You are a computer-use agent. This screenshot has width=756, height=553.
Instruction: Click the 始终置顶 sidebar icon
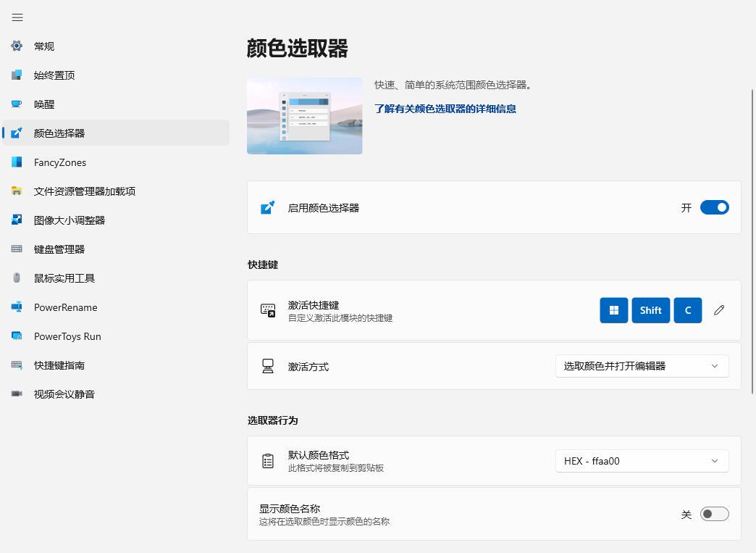tap(17, 75)
